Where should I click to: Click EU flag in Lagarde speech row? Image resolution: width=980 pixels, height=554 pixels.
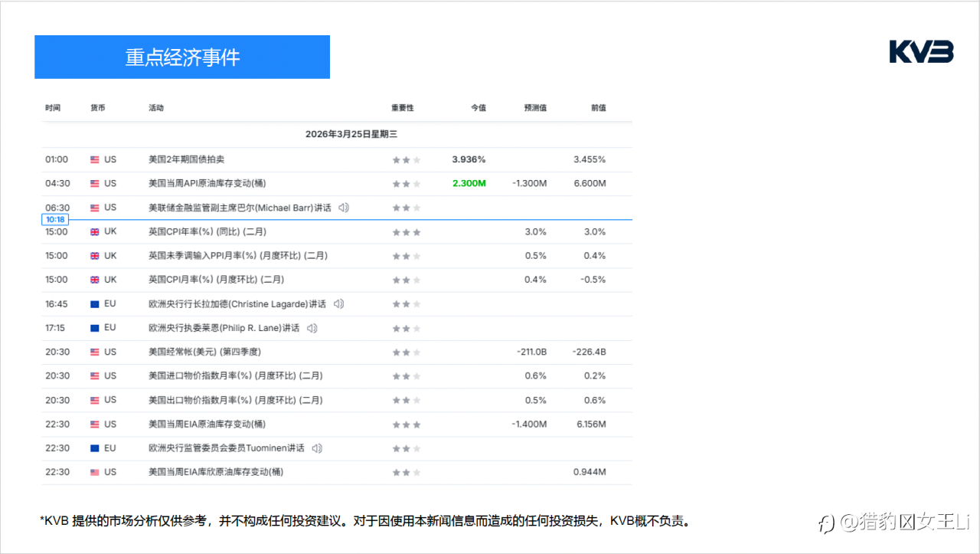coord(95,304)
